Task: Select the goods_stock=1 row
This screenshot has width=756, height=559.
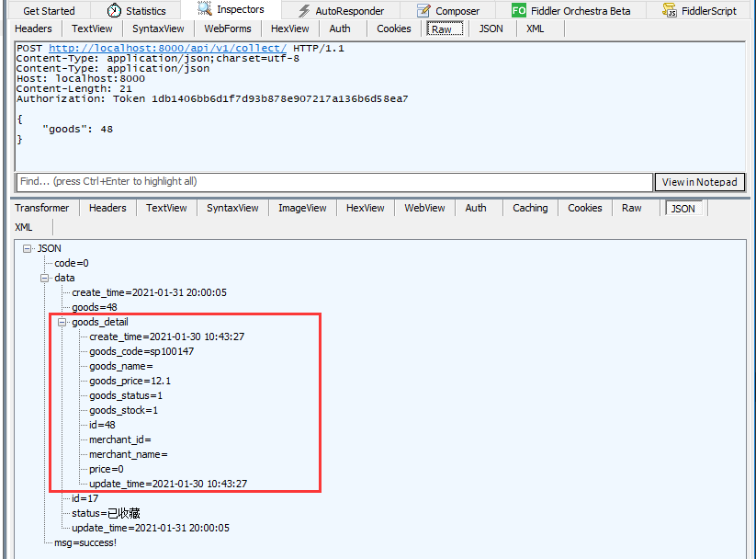Action: point(123,410)
